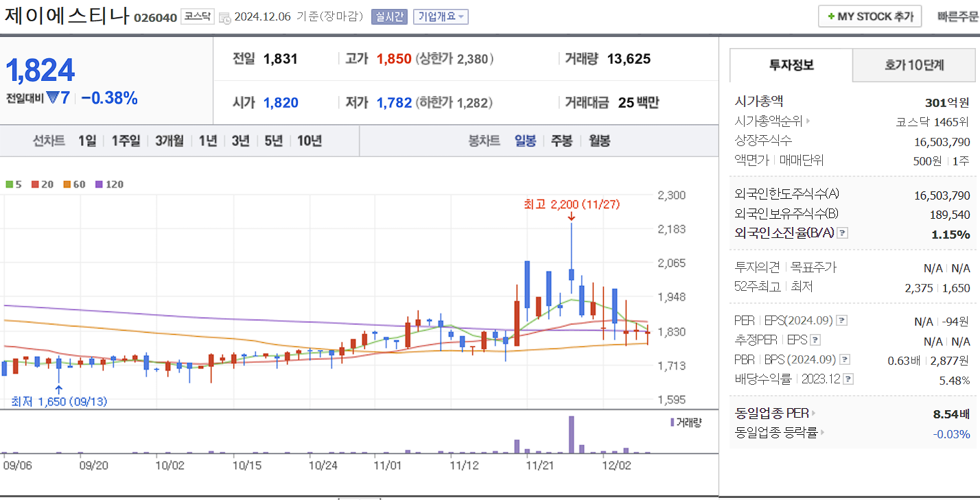Image resolution: width=980 pixels, height=500 pixels.
Task: Click the 외국인보유주식수 value 189,540
Action: click(950, 215)
